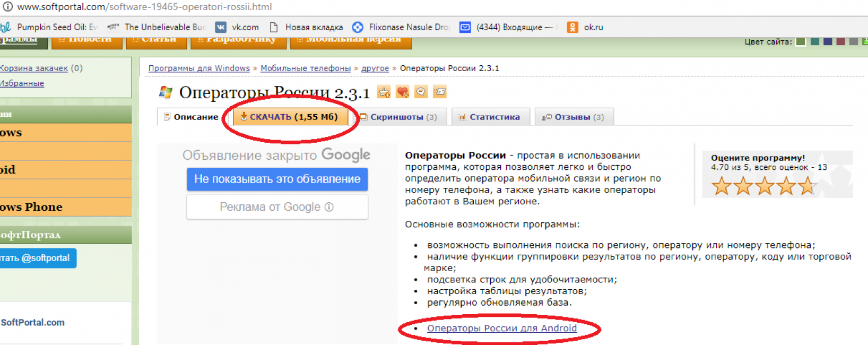
Task: Open the Разработчику navigation button
Action: pyautogui.click(x=238, y=42)
